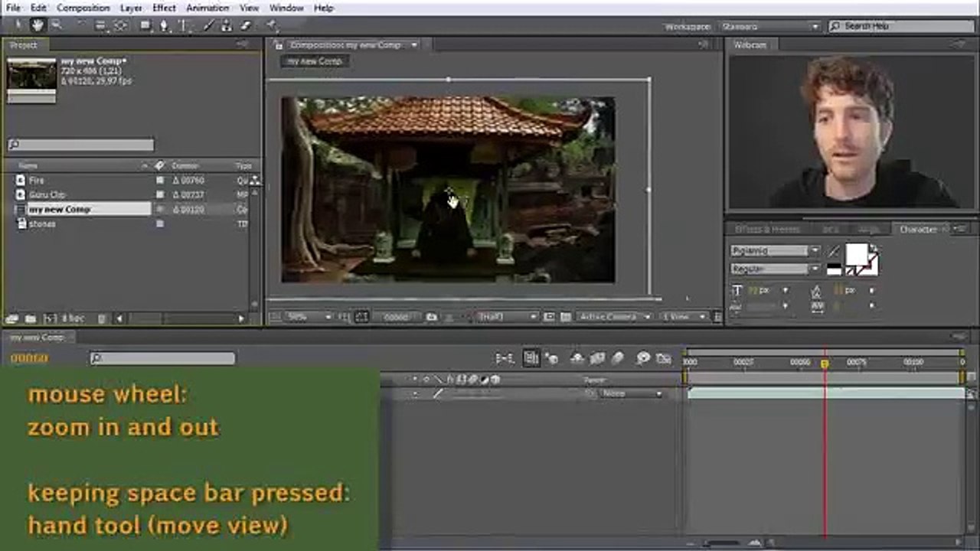The image size is (980, 551).
Task: Click the timeline current timecode display
Action: tap(29, 357)
